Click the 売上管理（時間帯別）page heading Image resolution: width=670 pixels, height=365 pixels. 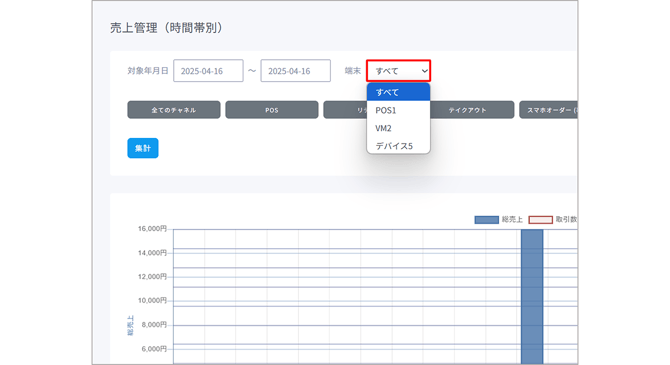(166, 28)
